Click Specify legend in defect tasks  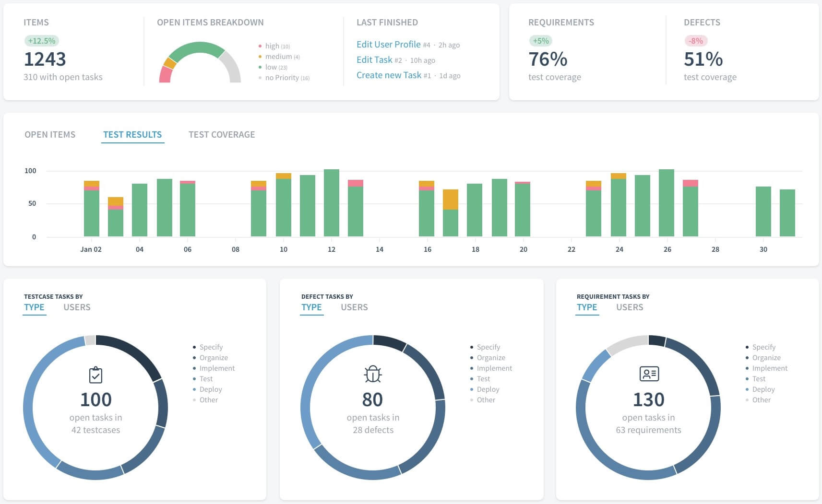point(485,347)
